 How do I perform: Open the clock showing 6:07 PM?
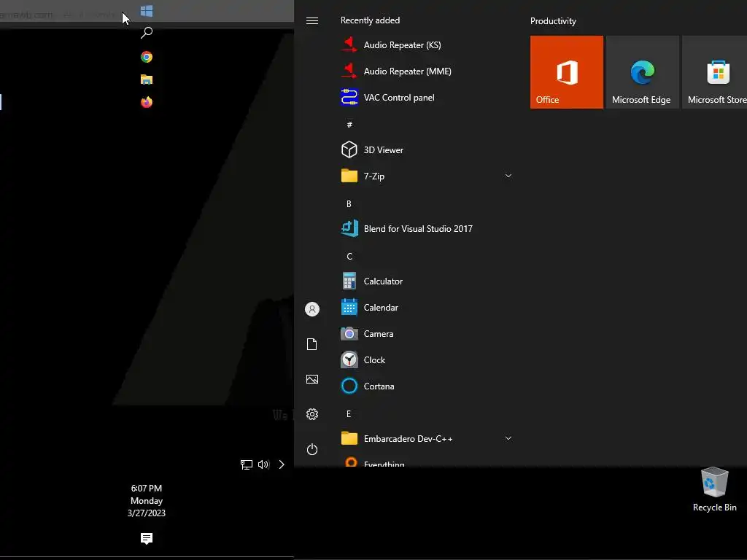click(147, 500)
